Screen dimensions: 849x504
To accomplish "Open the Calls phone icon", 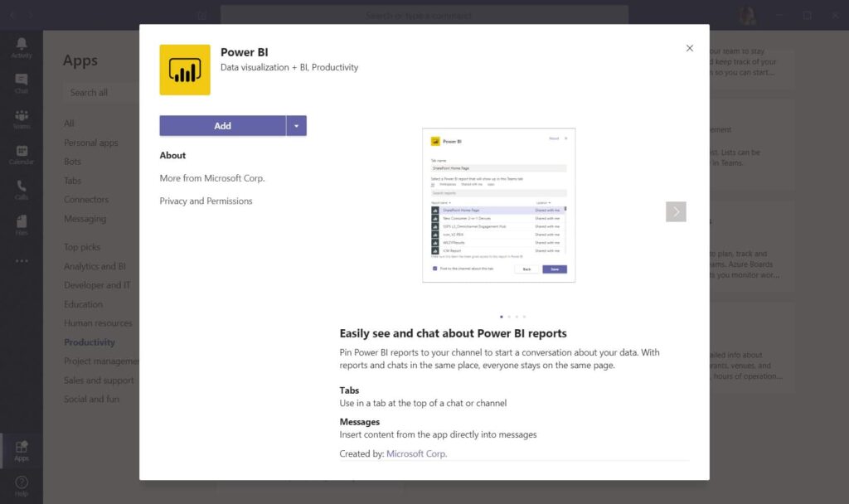I will tap(21, 190).
